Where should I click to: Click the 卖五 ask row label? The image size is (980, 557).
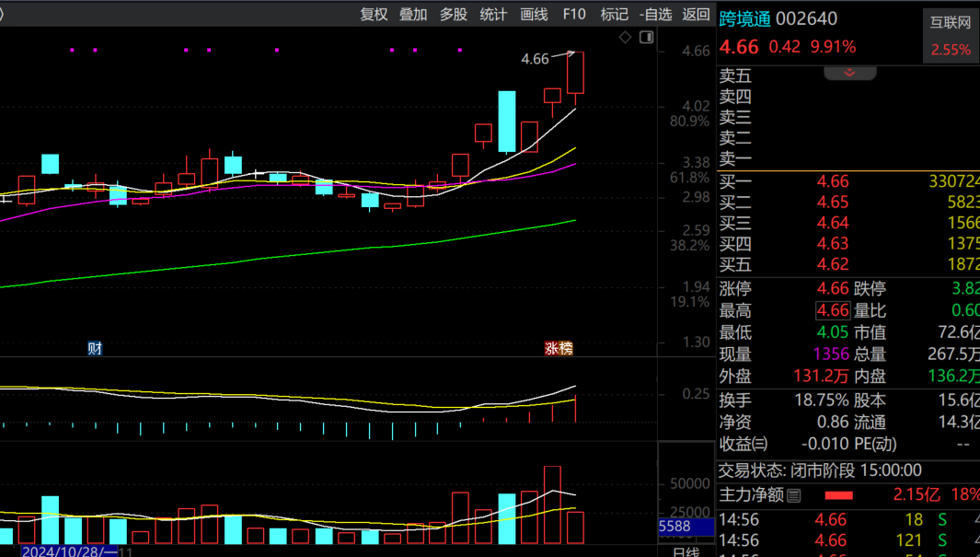coord(735,75)
